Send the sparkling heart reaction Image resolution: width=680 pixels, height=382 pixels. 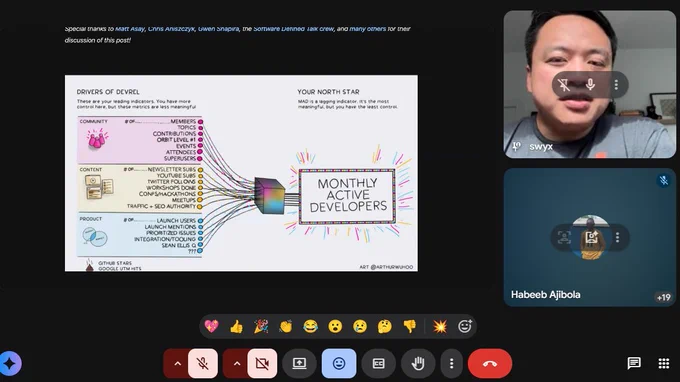tap(212, 326)
